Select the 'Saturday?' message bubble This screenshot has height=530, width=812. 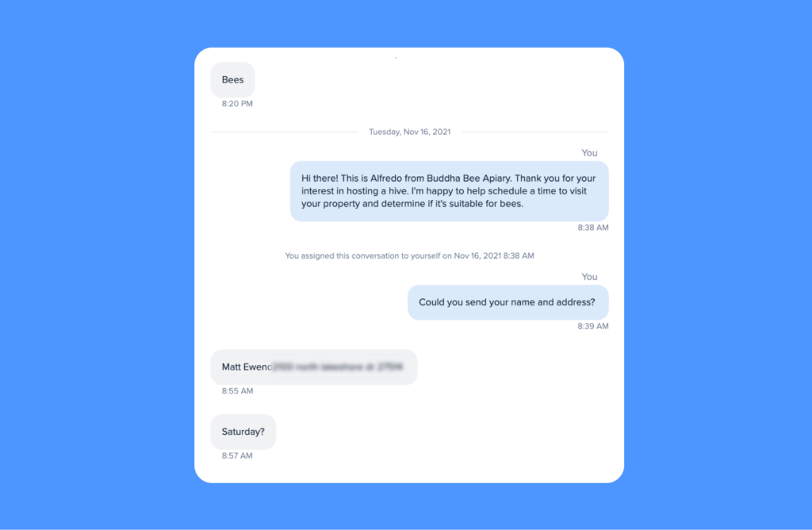click(243, 432)
